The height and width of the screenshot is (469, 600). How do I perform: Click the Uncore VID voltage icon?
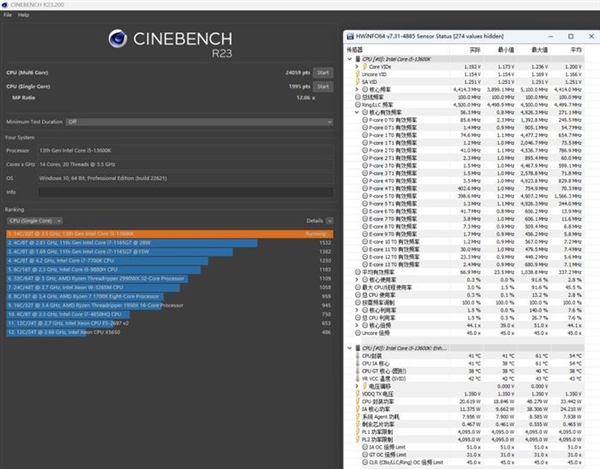pyautogui.click(x=366, y=74)
